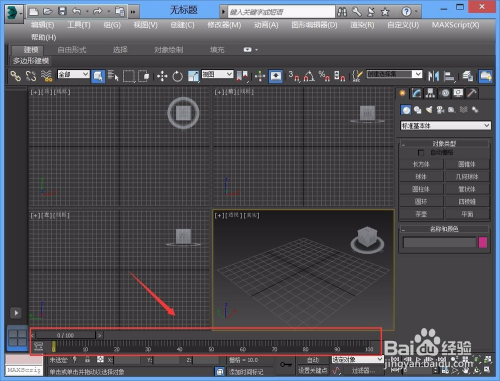Click the 平面 plane button
This screenshot has width=500, height=381.
pos(467,214)
